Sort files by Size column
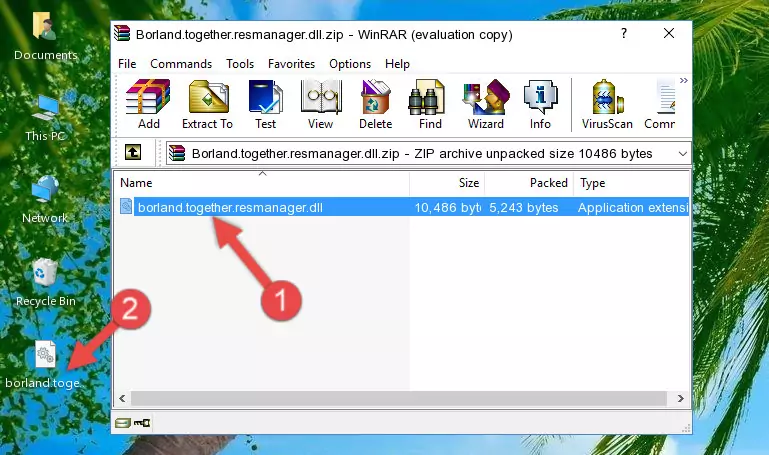This screenshot has height=455, width=769. click(x=447, y=183)
